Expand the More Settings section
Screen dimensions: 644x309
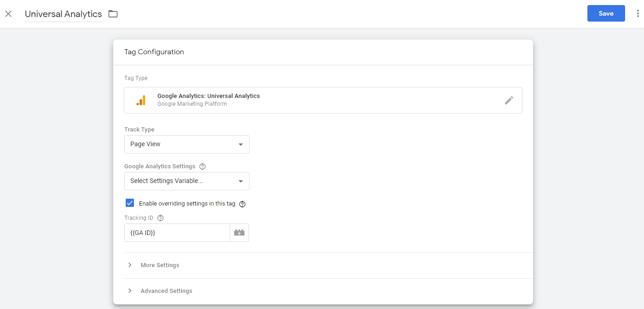160,265
